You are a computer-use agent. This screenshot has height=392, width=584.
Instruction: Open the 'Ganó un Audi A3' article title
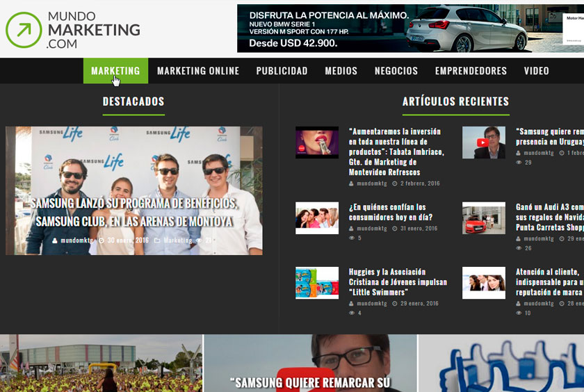point(550,217)
